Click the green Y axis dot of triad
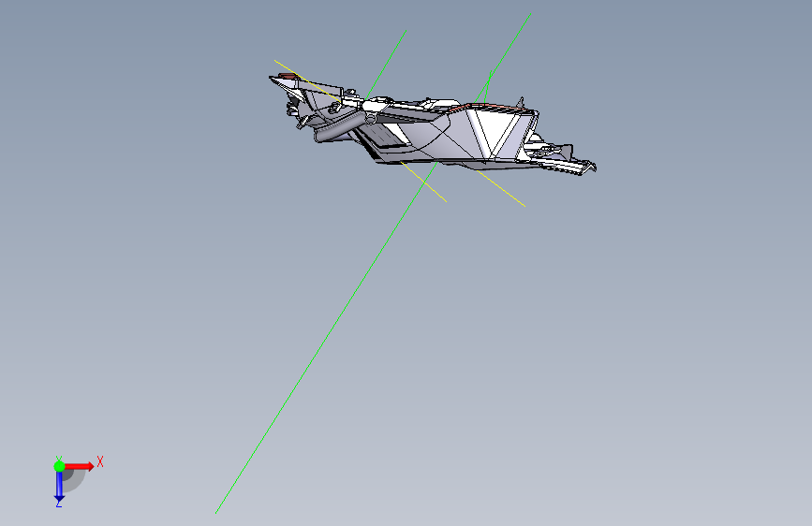The image size is (812, 526). (x=59, y=466)
